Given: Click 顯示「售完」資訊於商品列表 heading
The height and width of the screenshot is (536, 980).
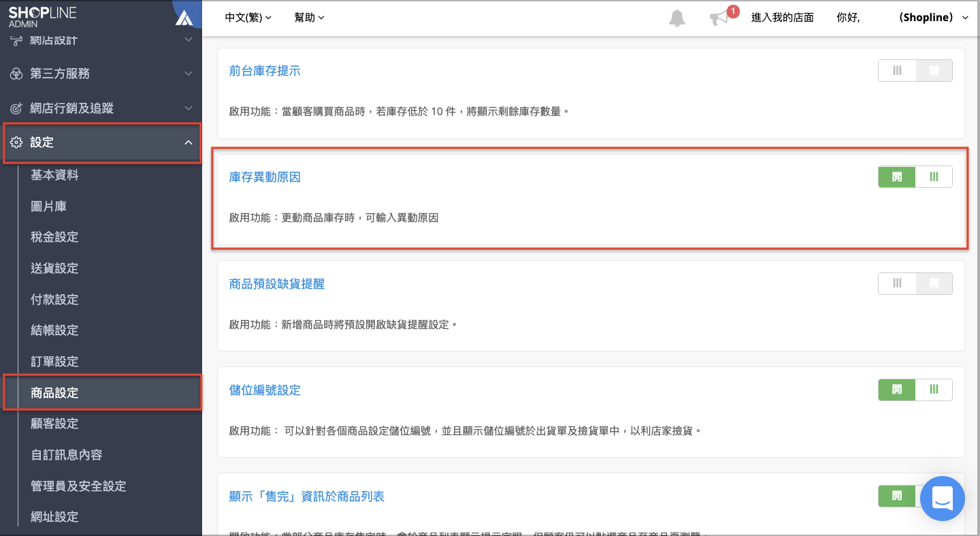Looking at the screenshot, I should (x=307, y=496).
